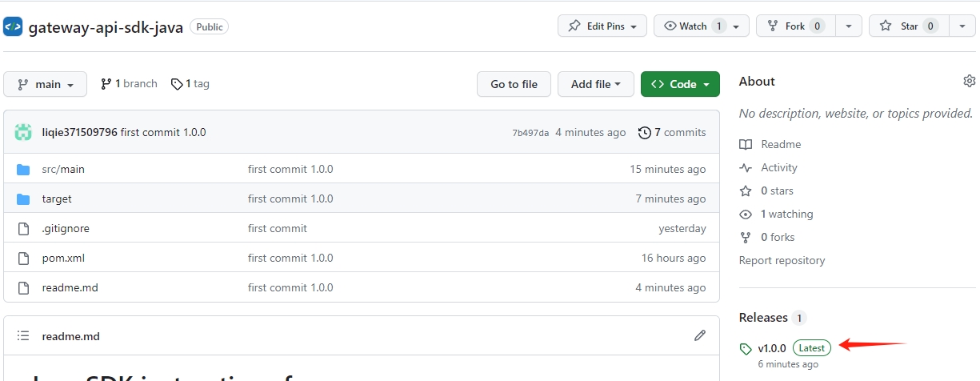Click the Report repository link

pyautogui.click(x=782, y=260)
